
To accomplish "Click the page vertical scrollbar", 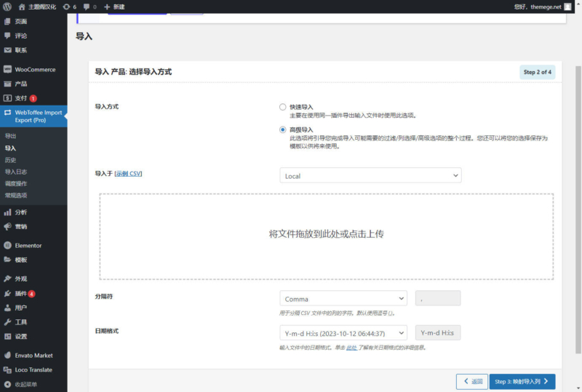I will (x=578, y=209).
